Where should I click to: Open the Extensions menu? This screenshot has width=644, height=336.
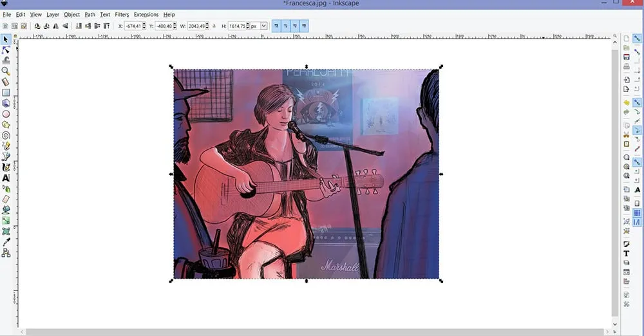click(x=146, y=14)
